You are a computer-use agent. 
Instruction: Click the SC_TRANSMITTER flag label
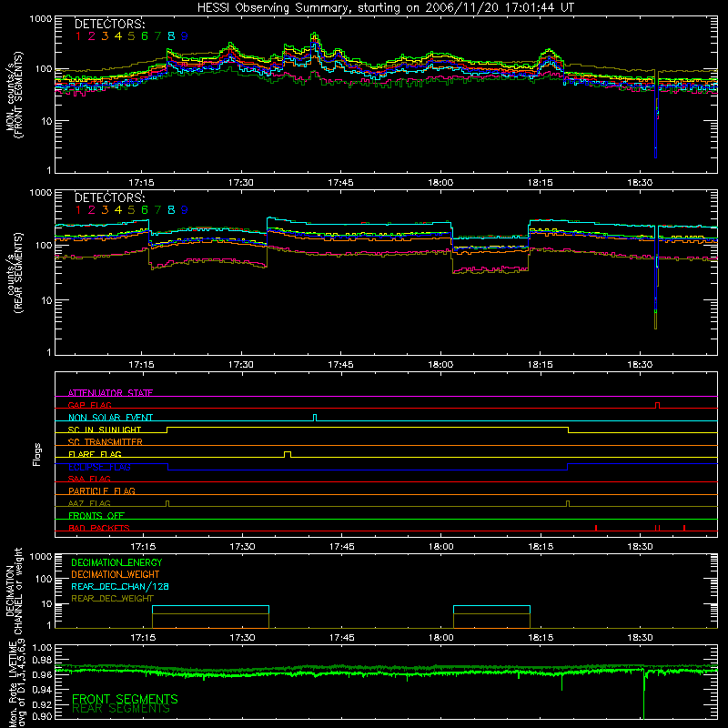pos(106,441)
